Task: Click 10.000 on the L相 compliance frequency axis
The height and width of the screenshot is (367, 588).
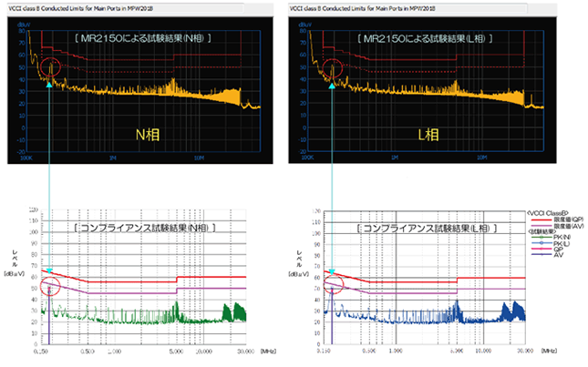Action: pyautogui.click(x=483, y=351)
